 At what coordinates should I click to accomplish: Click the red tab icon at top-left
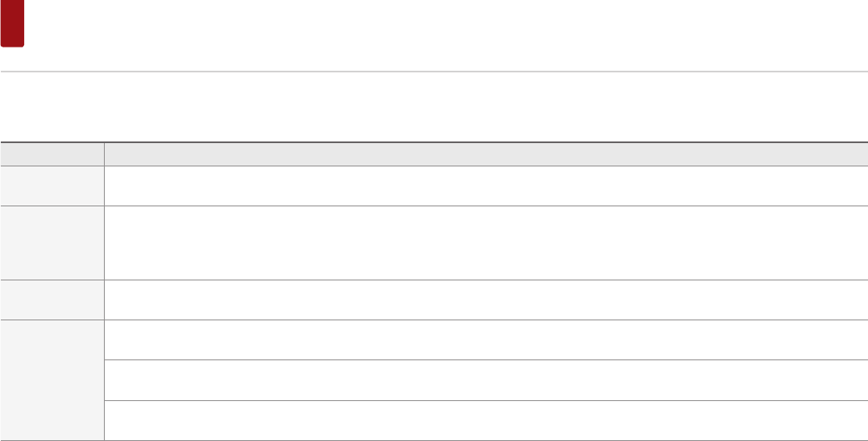[12, 23]
